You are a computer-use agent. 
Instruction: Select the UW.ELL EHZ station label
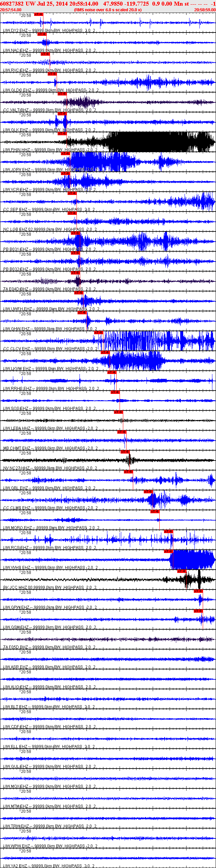[49, 746]
